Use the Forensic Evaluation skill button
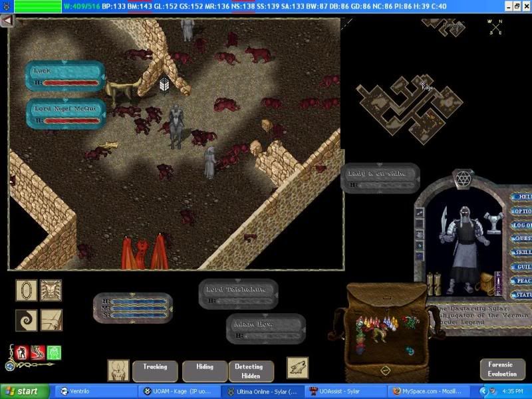This screenshot has width=532, height=399. pyautogui.click(x=503, y=369)
